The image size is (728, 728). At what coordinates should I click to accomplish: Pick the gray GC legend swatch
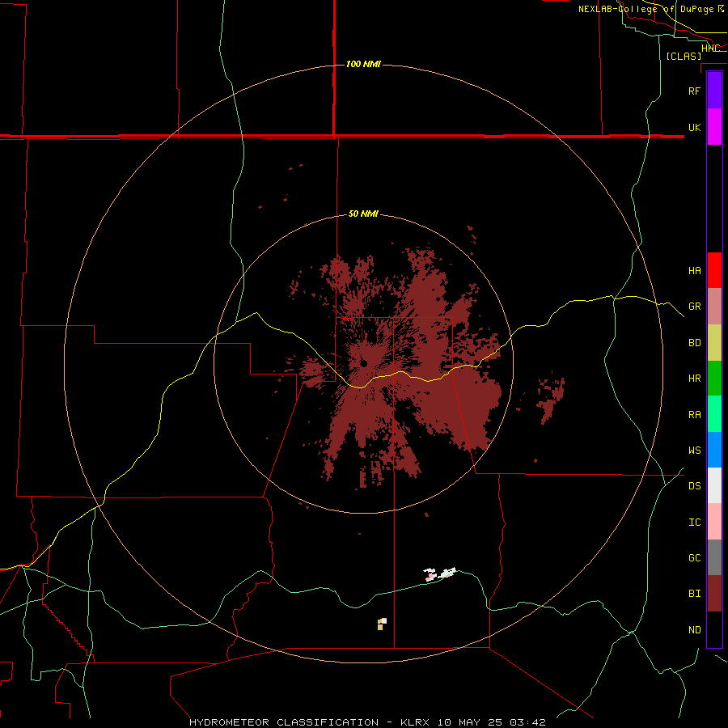click(714, 557)
